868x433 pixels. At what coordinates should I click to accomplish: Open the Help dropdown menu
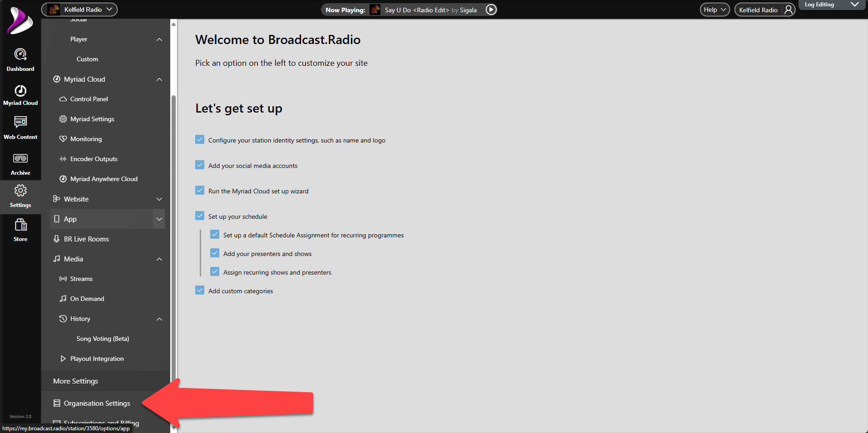coord(715,10)
